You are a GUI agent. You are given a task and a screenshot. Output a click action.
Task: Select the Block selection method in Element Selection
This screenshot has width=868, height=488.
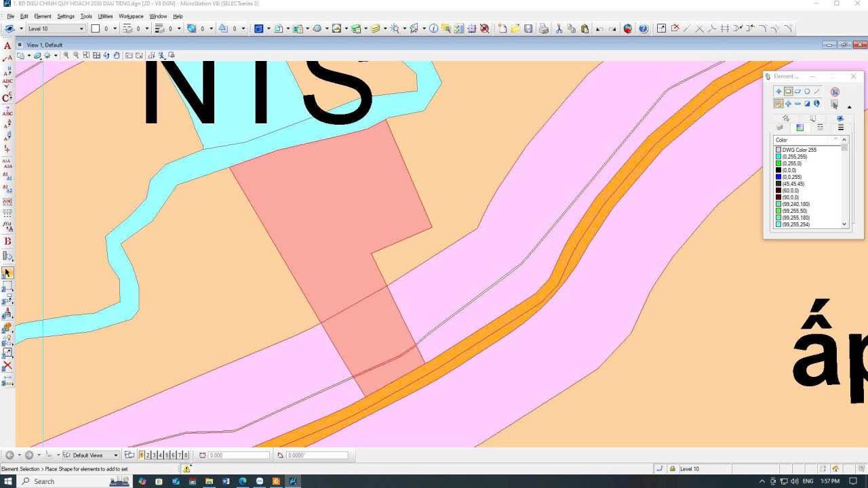click(x=788, y=91)
